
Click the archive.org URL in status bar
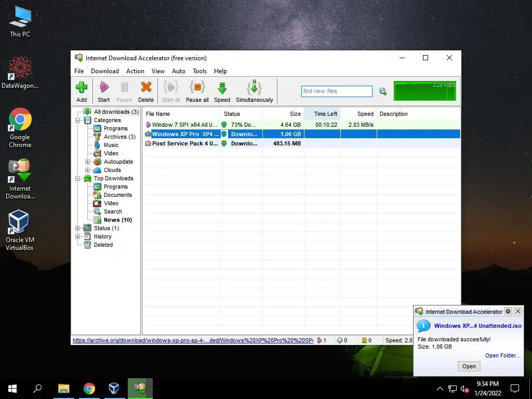(193, 340)
